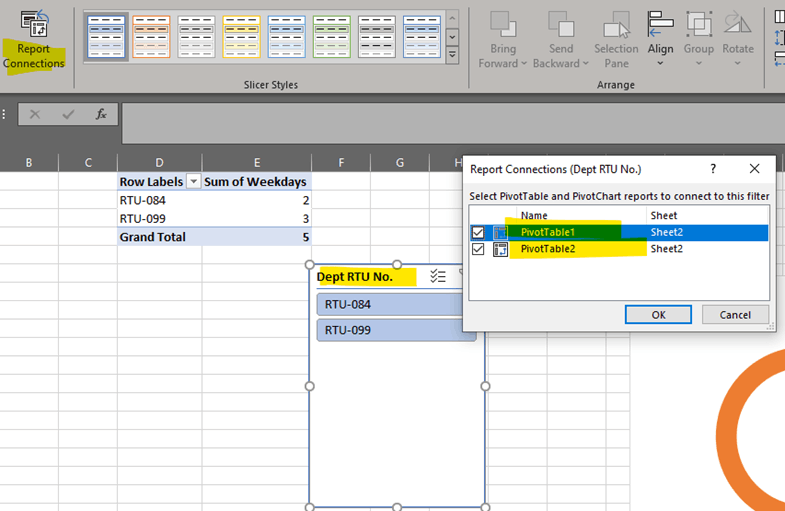The width and height of the screenshot is (785, 511).
Task: Close the Report Connections dialog
Action: [754, 169]
